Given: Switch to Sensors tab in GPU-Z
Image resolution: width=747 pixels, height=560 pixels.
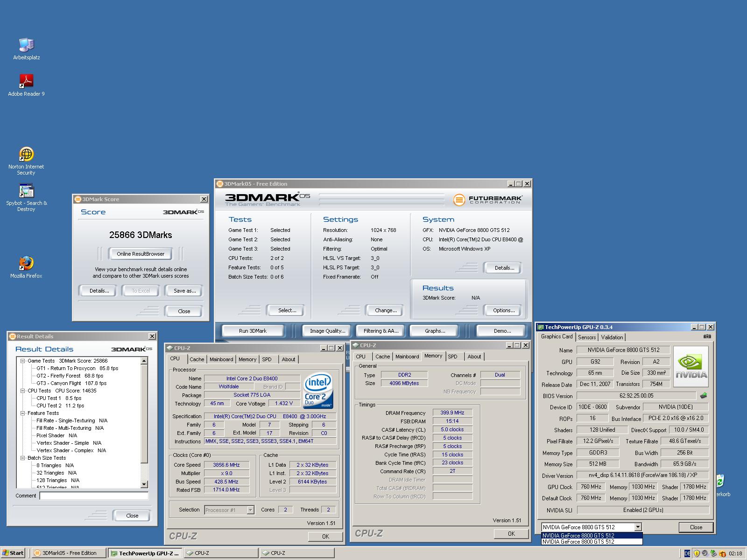Looking at the screenshot, I should point(587,337).
